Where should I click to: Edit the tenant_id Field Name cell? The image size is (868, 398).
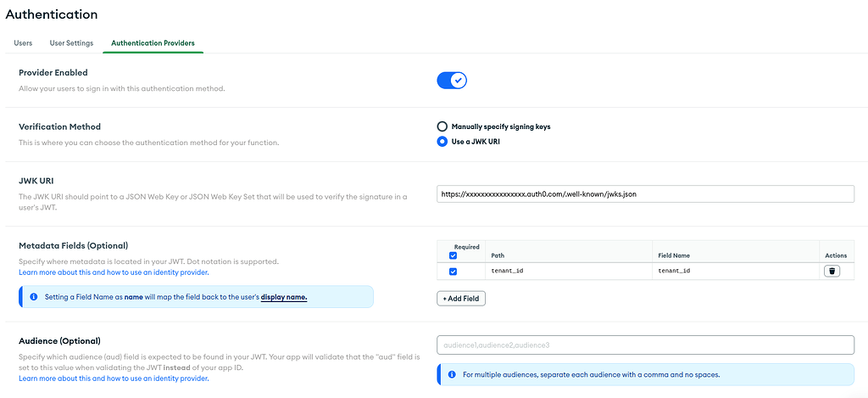coord(733,272)
